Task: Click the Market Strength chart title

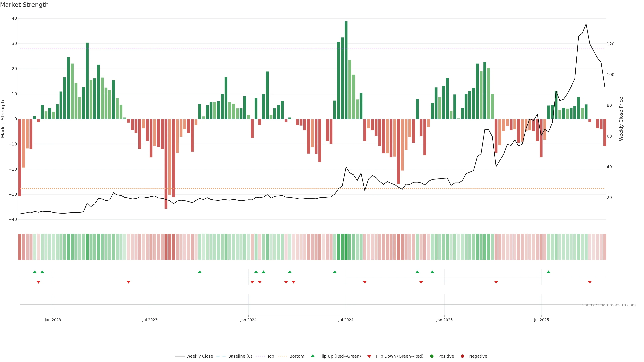Action: 24,5
